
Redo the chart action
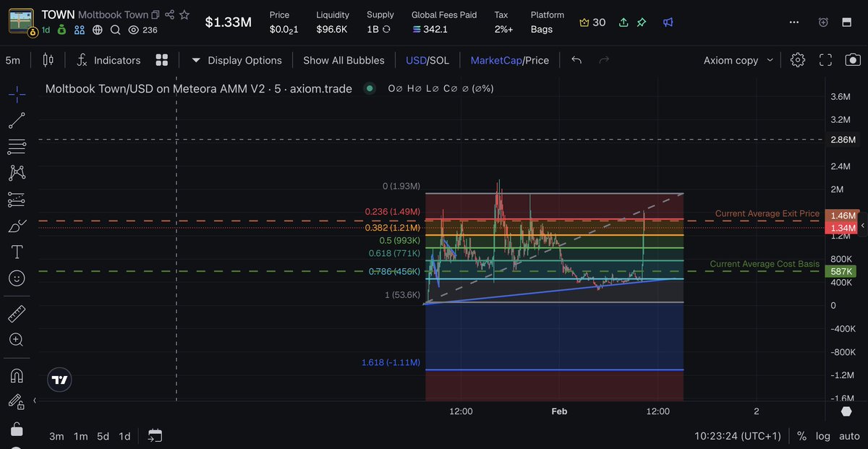click(x=605, y=60)
